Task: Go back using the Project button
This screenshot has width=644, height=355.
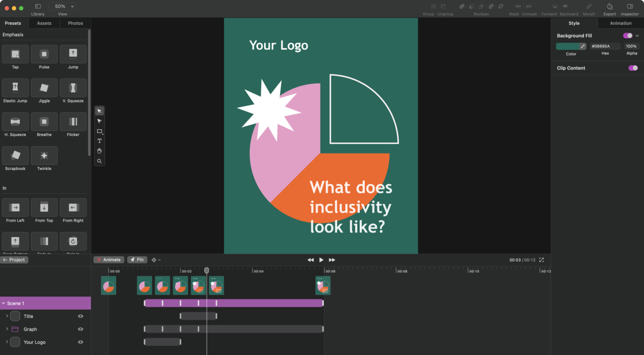Action: click(14, 259)
